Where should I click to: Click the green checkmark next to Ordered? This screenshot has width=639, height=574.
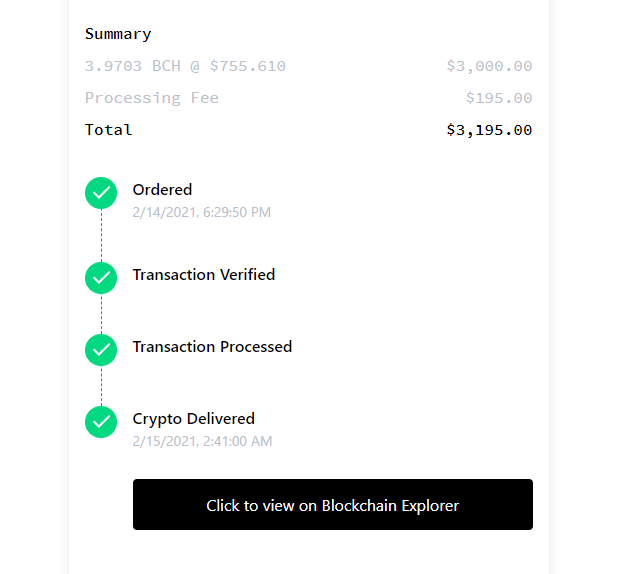pyautogui.click(x=101, y=193)
